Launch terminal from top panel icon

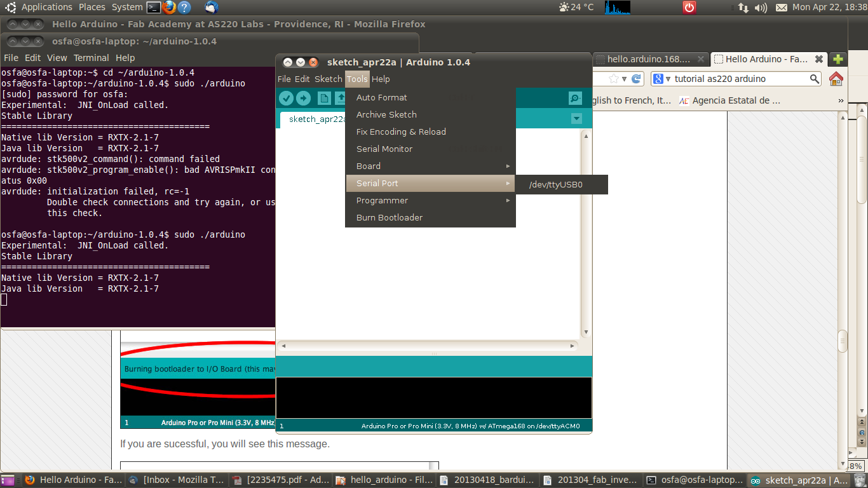pos(153,8)
